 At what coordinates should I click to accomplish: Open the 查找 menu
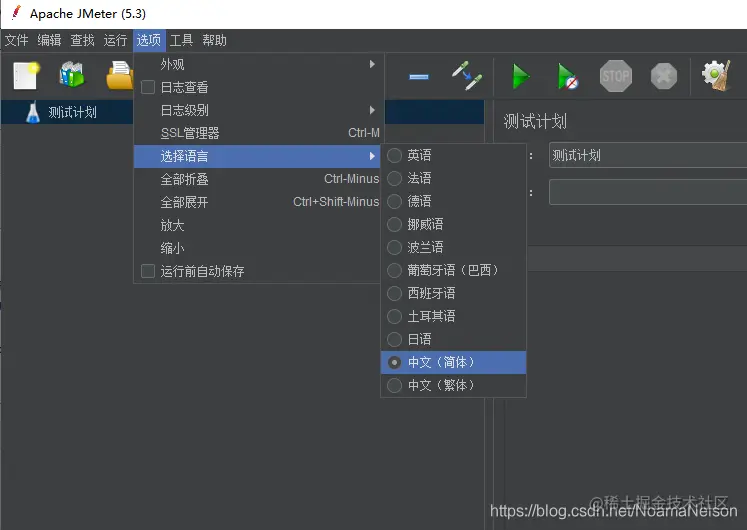click(x=82, y=40)
